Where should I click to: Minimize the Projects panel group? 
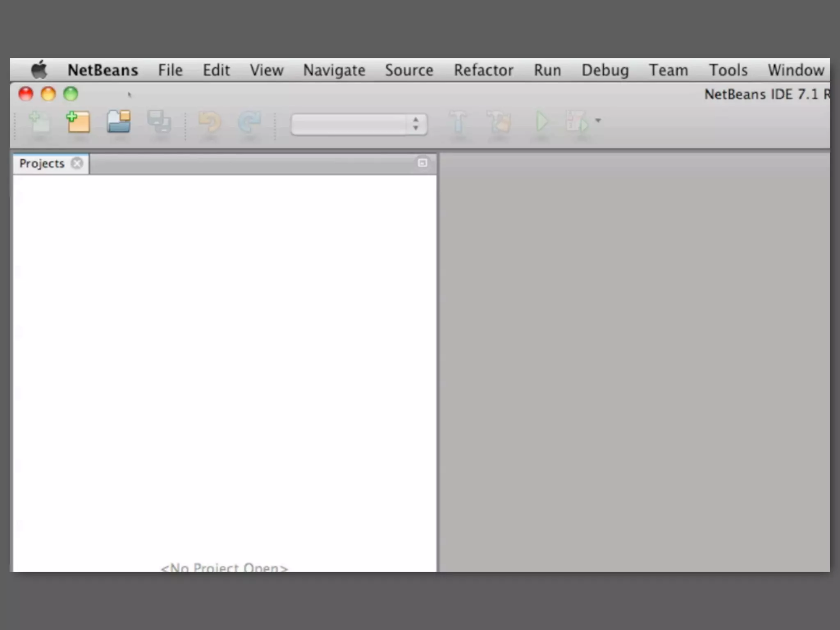coord(422,163)
